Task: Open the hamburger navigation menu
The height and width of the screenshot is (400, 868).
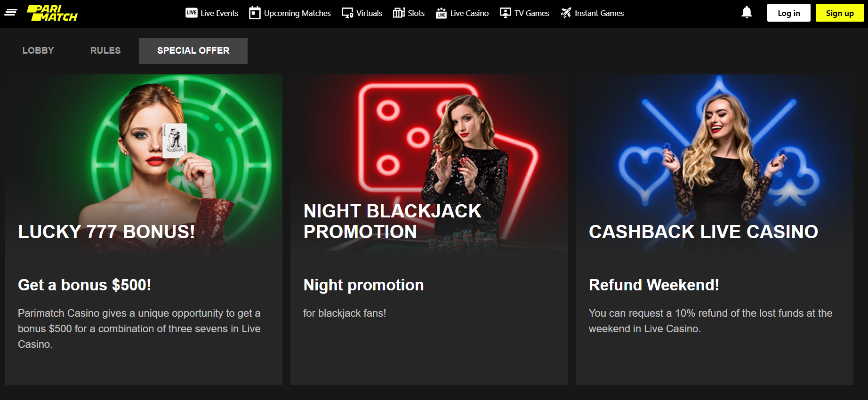Action: tap(10, 13)
